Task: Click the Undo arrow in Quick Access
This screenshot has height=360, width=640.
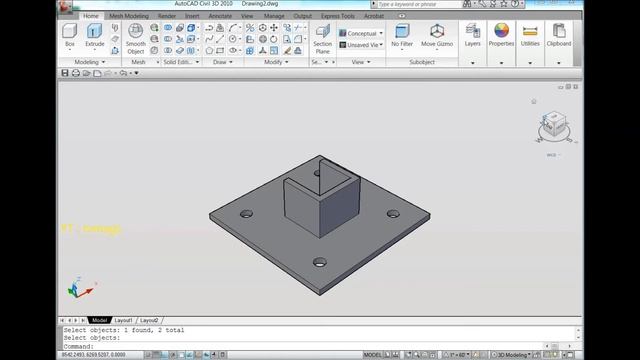Action: pyautogui.click(x=123, y=73)
